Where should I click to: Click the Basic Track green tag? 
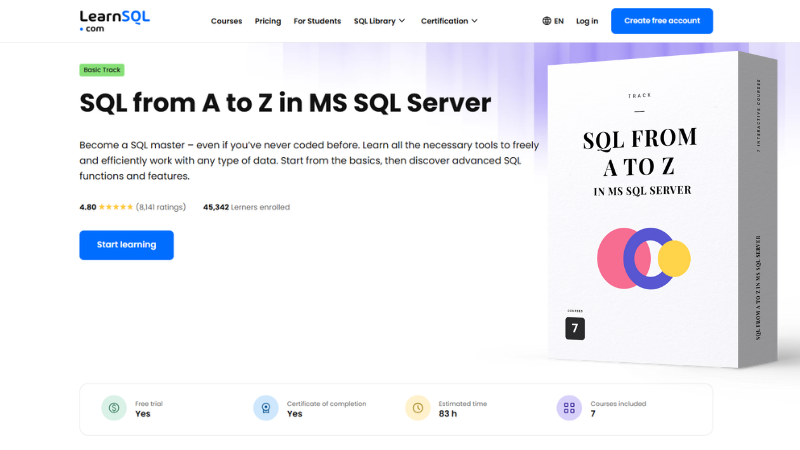pyautogui.click(x=102, y=70)
